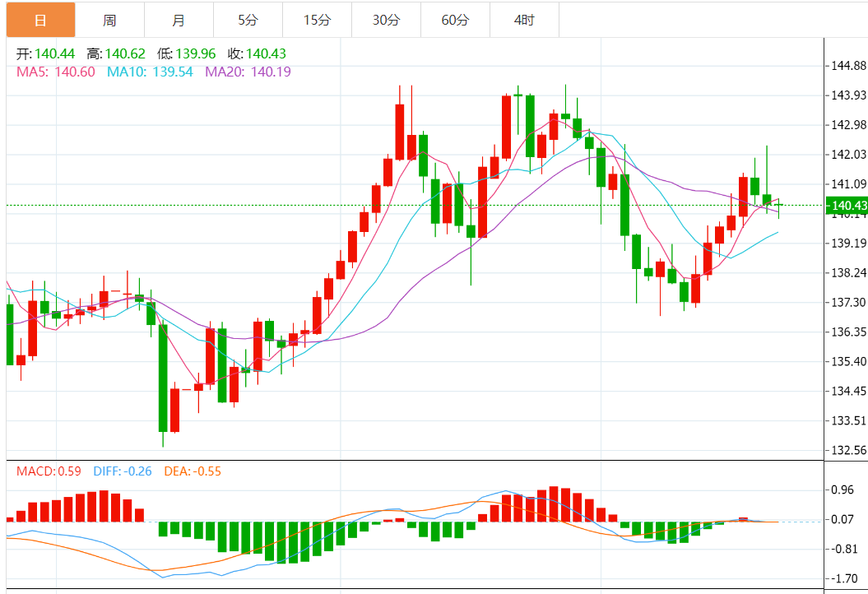Click the MACD axis label 0.96

click(x=842, y=490)
